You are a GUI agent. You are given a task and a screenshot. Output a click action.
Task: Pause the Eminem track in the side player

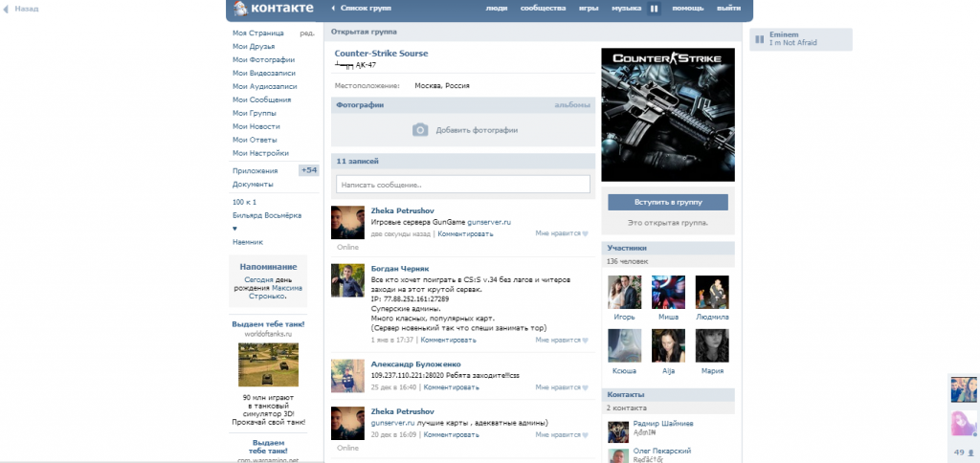(759, 39)
